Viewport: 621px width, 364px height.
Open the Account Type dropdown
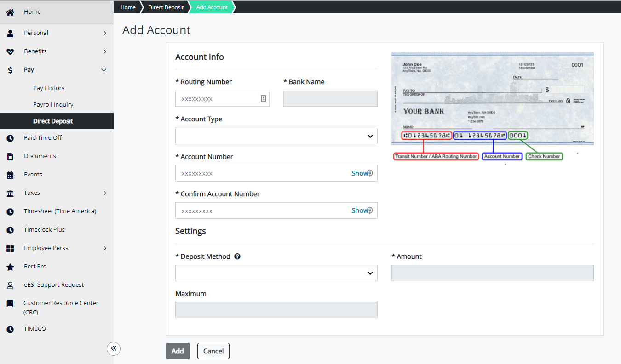[x=276, y=136]
